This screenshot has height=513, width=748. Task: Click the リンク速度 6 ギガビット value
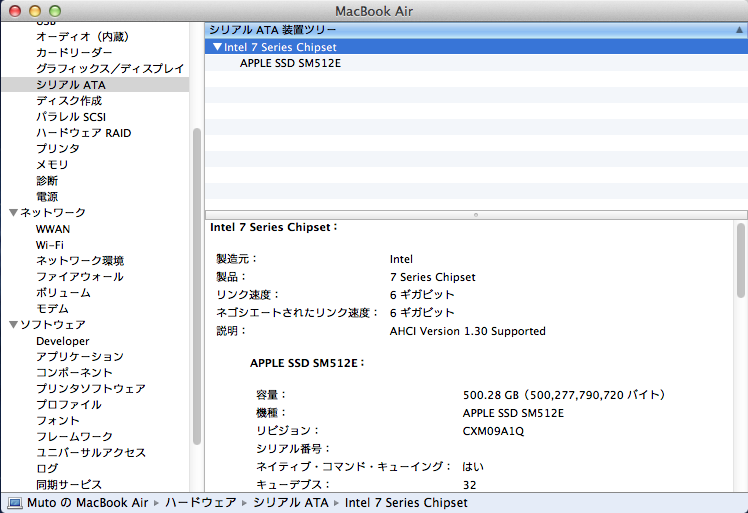422,295
